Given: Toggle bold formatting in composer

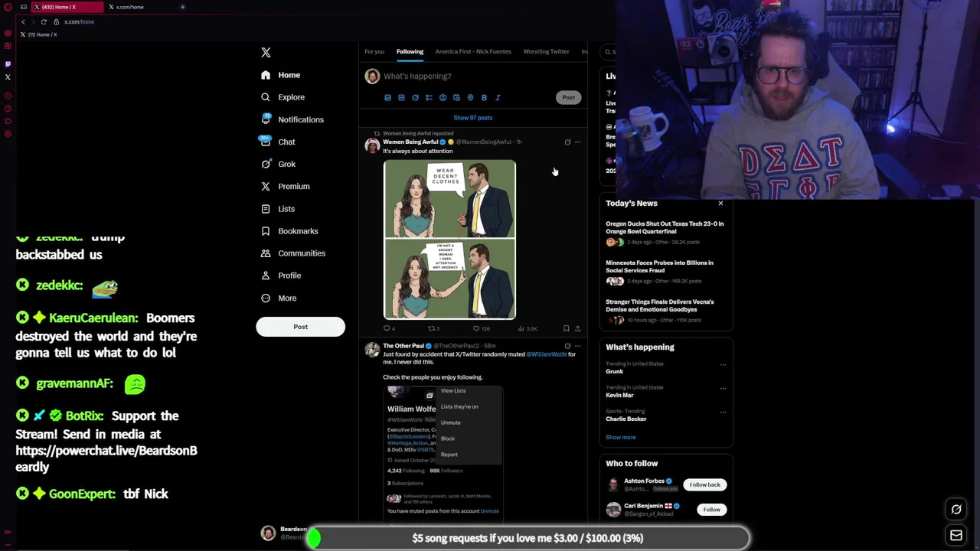Looking at the screenshot, I should pos(484,98).
